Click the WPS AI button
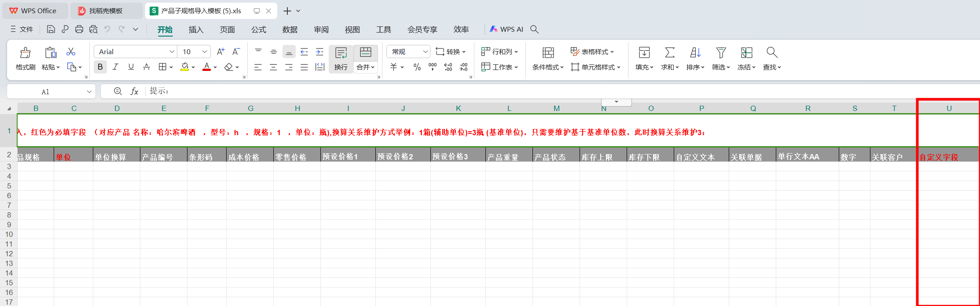Image resolution: width=980 pixels, height=306 pixels. tap(507, 29)
